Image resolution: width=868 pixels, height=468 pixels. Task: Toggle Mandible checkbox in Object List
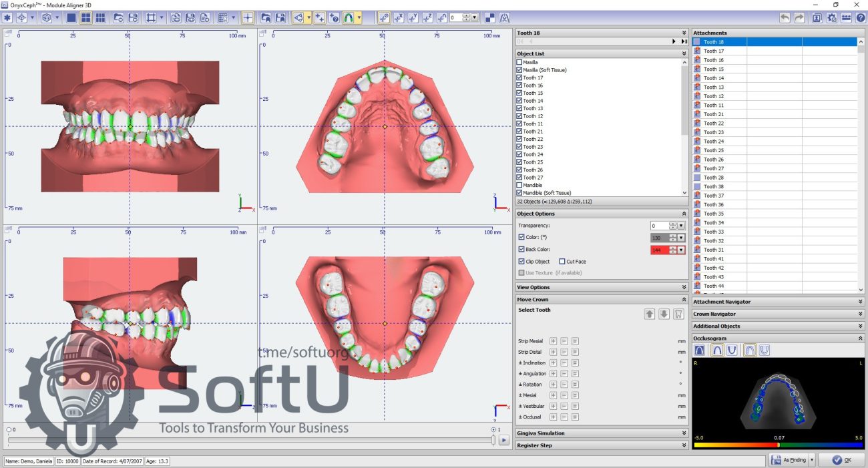(x=519, y=185)
